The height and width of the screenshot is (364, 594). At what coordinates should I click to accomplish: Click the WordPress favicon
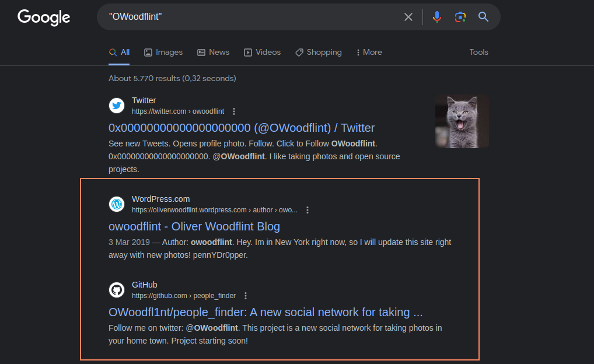tap(117, 204)
